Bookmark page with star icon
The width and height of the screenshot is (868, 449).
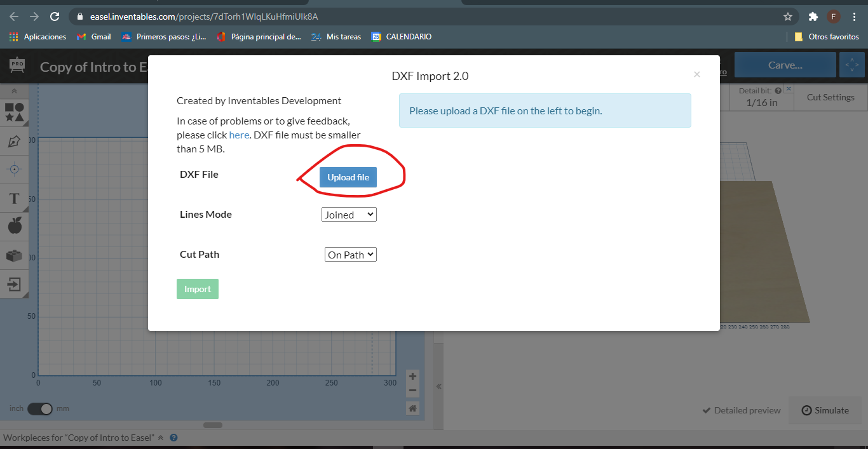(x=788, y=17)
